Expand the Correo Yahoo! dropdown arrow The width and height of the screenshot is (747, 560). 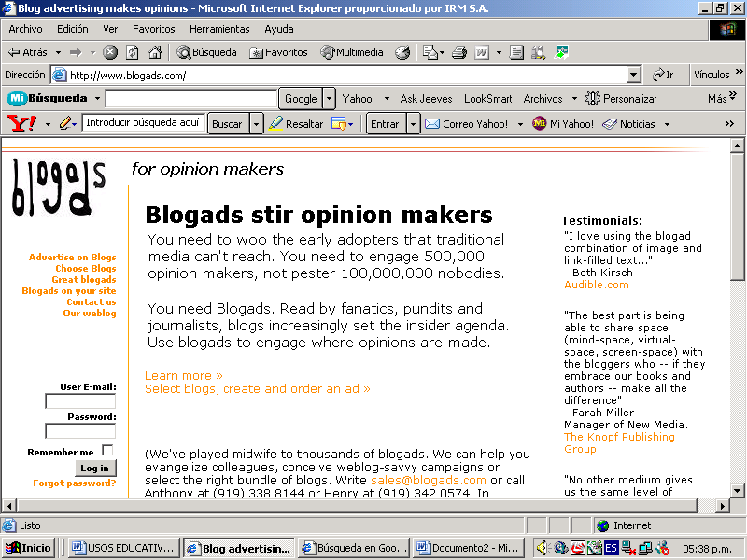[x=520, y=124]
